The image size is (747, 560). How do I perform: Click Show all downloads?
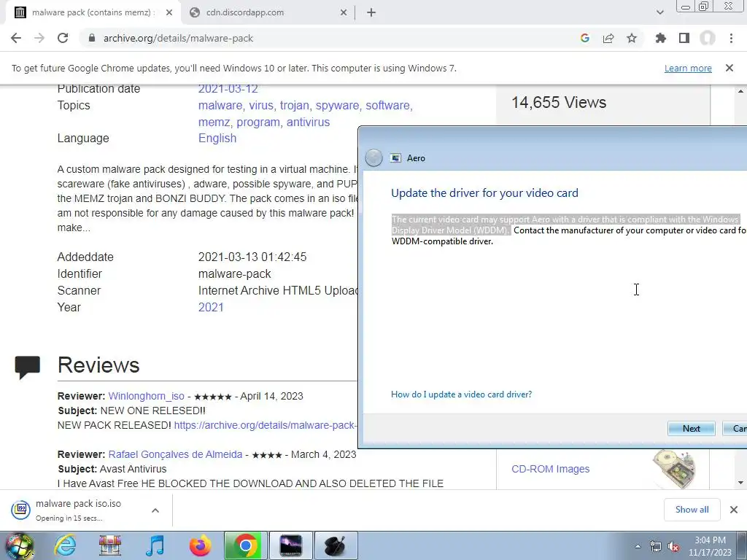point(692,510)
